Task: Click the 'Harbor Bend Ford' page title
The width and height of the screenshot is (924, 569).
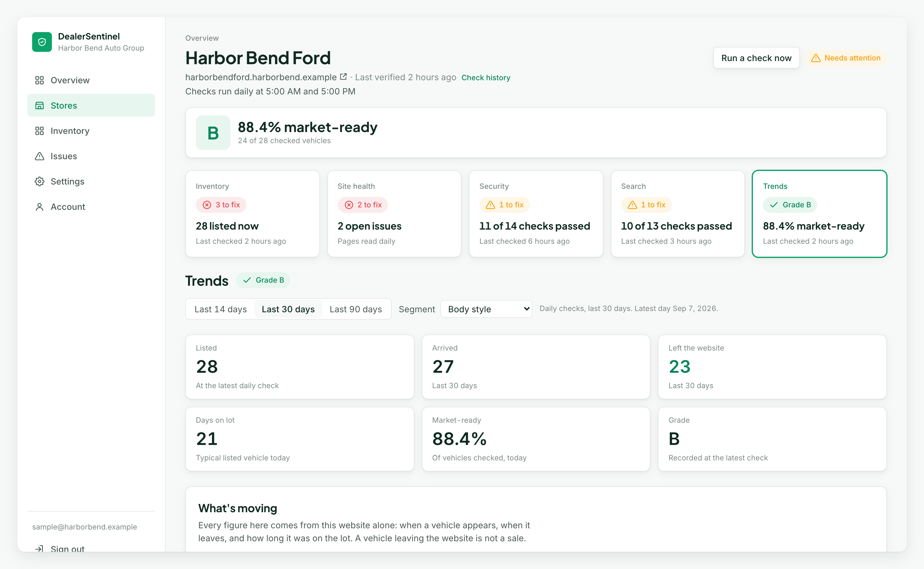Action: pyautogui.click(x=258, y=58)
